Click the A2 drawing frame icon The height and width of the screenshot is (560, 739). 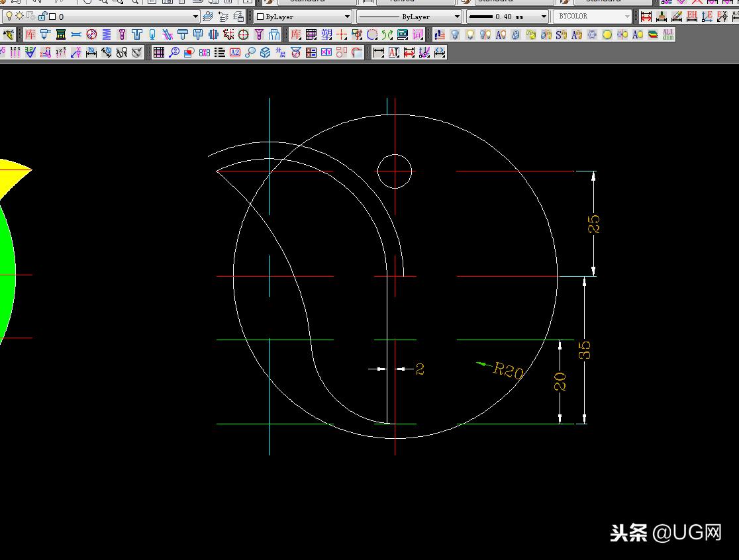point(235,52)
